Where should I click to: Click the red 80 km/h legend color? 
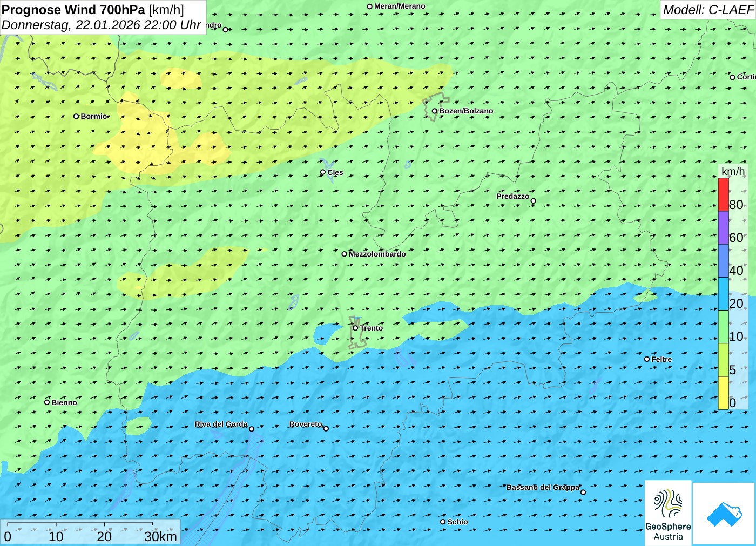coord(723,194)
